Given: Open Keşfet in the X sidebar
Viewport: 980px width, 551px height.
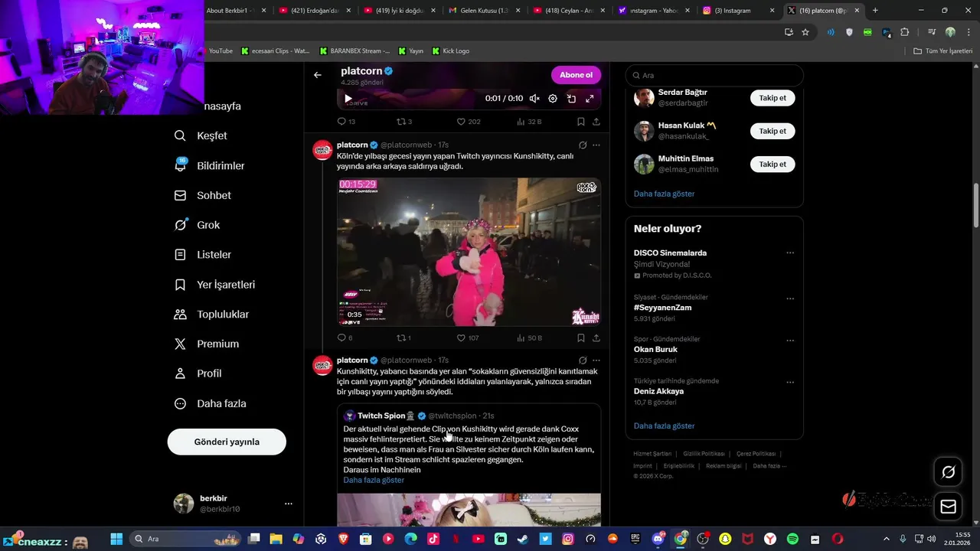Looking at the screenshot, I should tap(201, 135).
